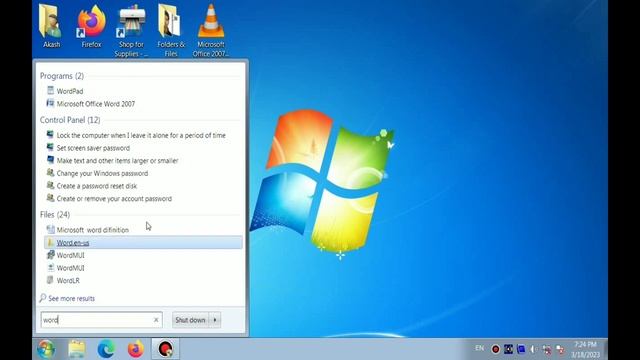
Task: Open the volume speaker icon in tray
Action: (533, 349)
